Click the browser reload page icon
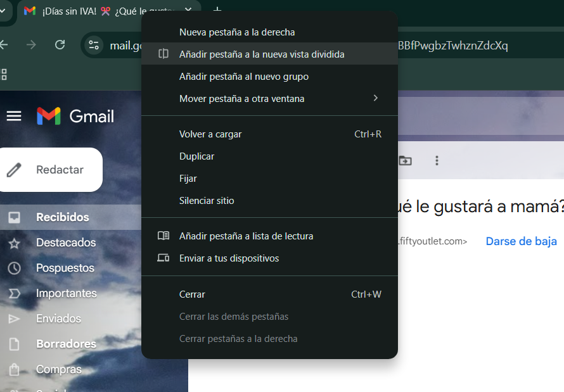The width and height of the screenshot is (564, 392). 60,45
